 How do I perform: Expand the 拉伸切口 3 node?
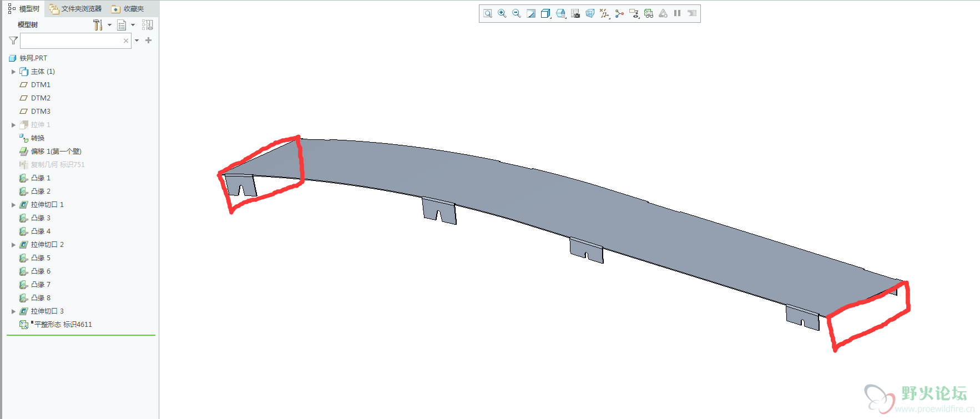[x=13, y=311]
